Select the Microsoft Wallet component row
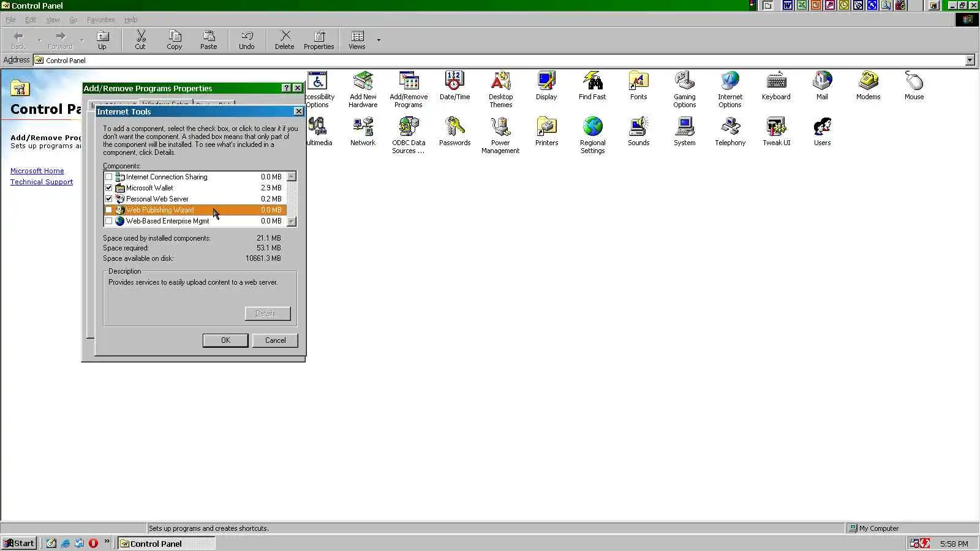This screenshot has width=980, height=551. tap(195, 188)
